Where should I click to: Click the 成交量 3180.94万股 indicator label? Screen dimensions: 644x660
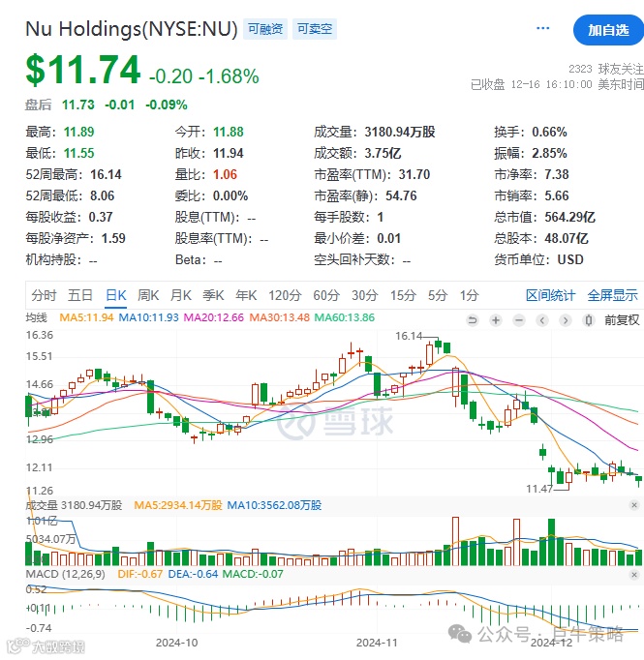tap(74, 505)
